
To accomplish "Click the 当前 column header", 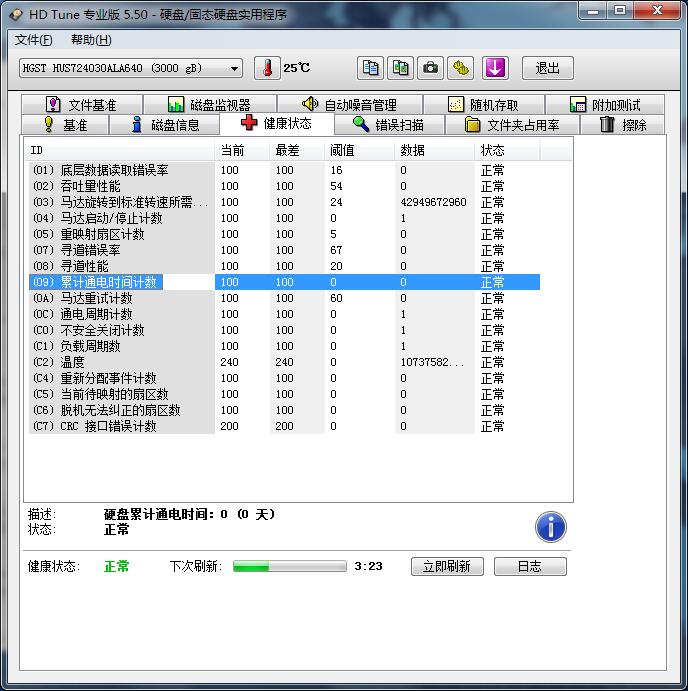I will pos(242,150).
